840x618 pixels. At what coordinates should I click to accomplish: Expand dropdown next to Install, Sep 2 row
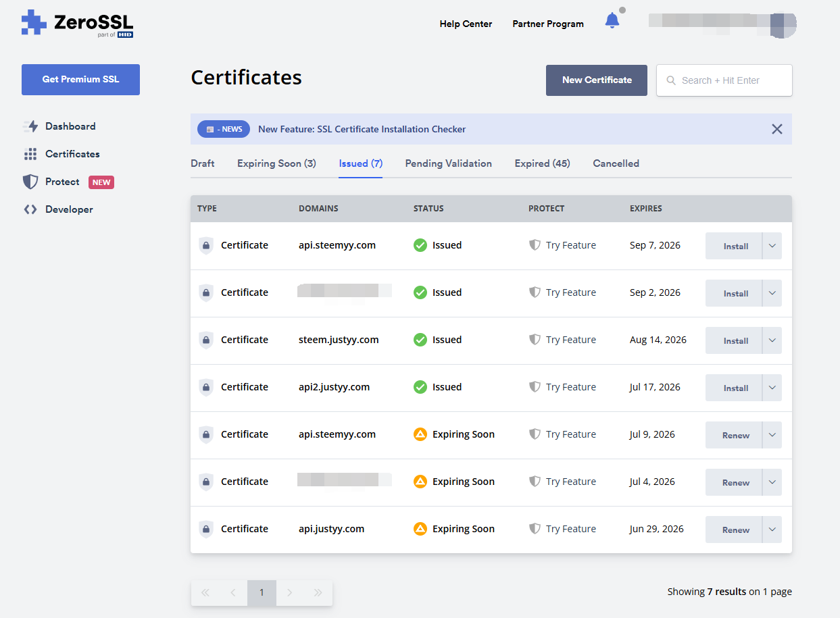(772, 293)
